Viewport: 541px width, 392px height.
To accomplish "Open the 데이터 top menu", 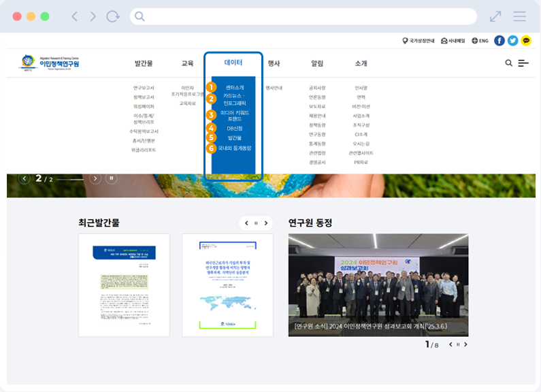I will [233, 63].
